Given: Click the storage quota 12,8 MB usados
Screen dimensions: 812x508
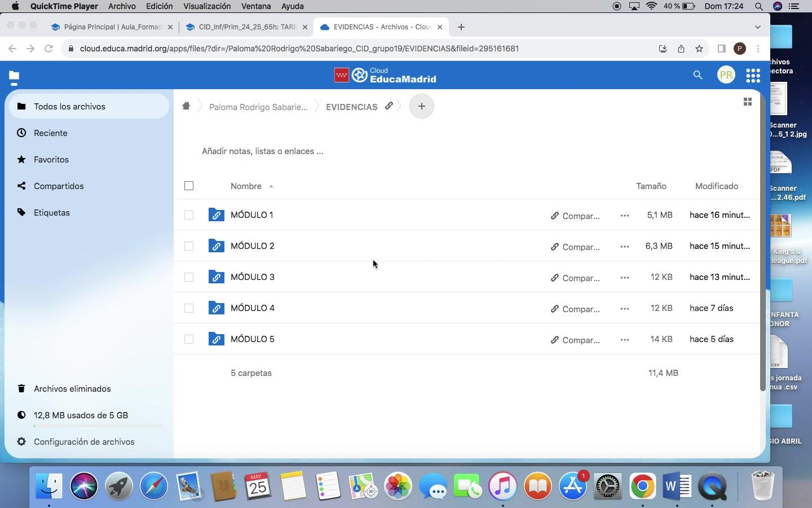Looking at the screenshot, I should [89, 415].
